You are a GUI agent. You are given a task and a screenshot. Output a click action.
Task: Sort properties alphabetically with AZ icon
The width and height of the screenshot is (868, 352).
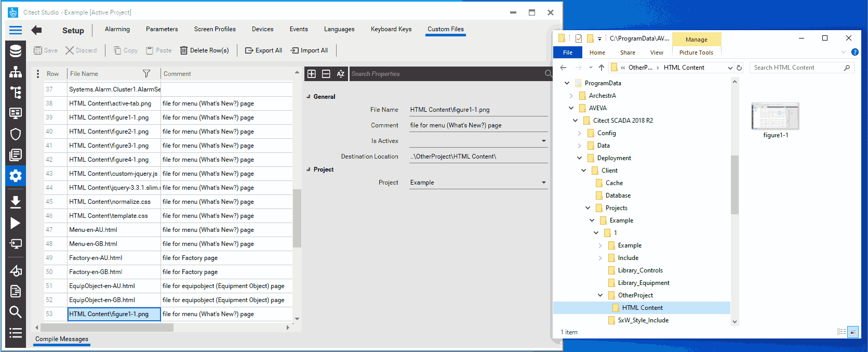pos(341,74)
